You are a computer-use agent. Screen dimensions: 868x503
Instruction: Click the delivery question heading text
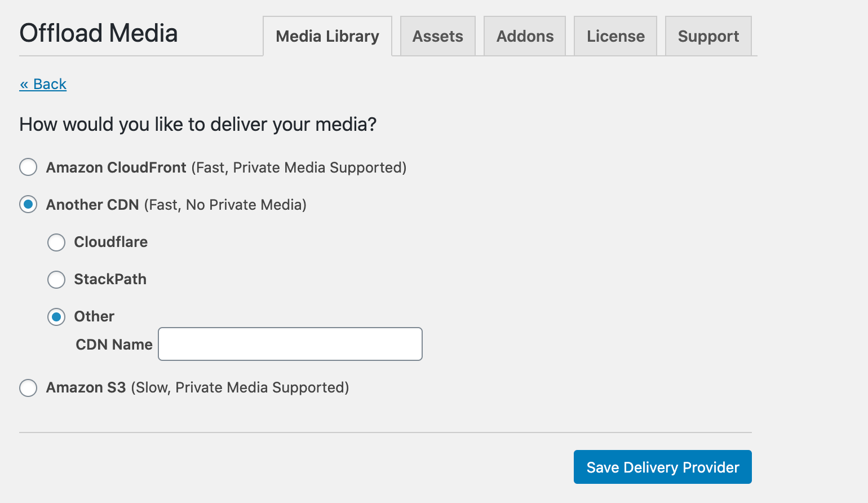point(198,124)
